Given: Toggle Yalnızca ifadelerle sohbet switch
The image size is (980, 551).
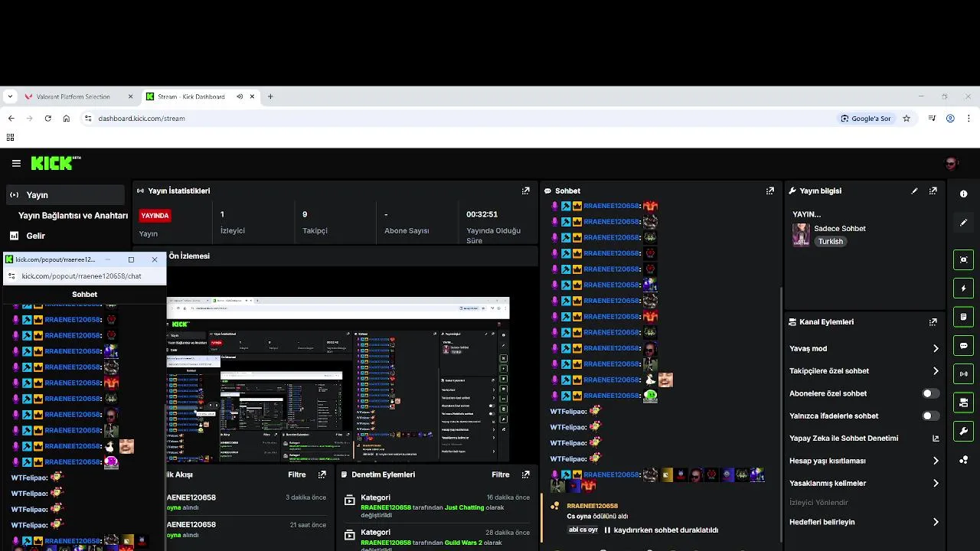Looking at the screenshot, I should click(x=930, y=416).
